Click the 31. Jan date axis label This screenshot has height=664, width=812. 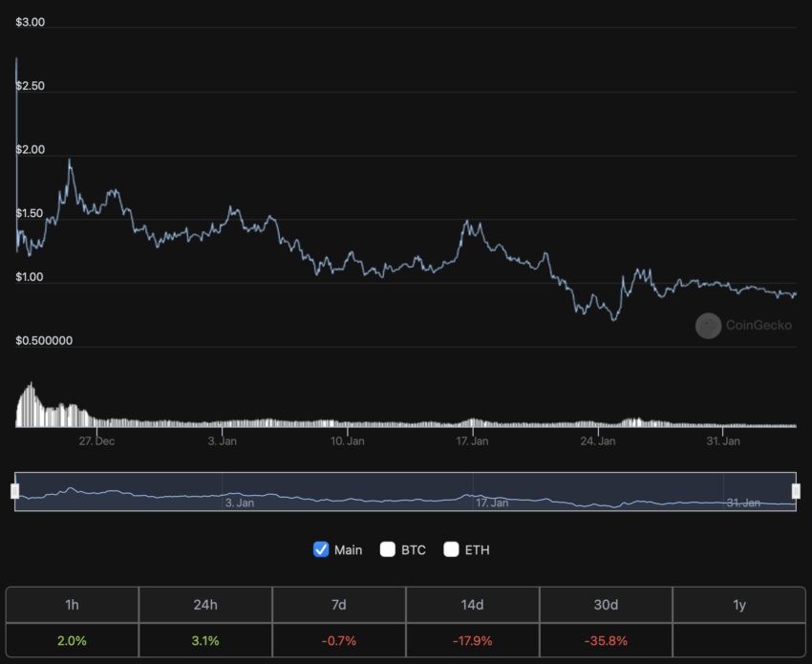coord(723,441)
